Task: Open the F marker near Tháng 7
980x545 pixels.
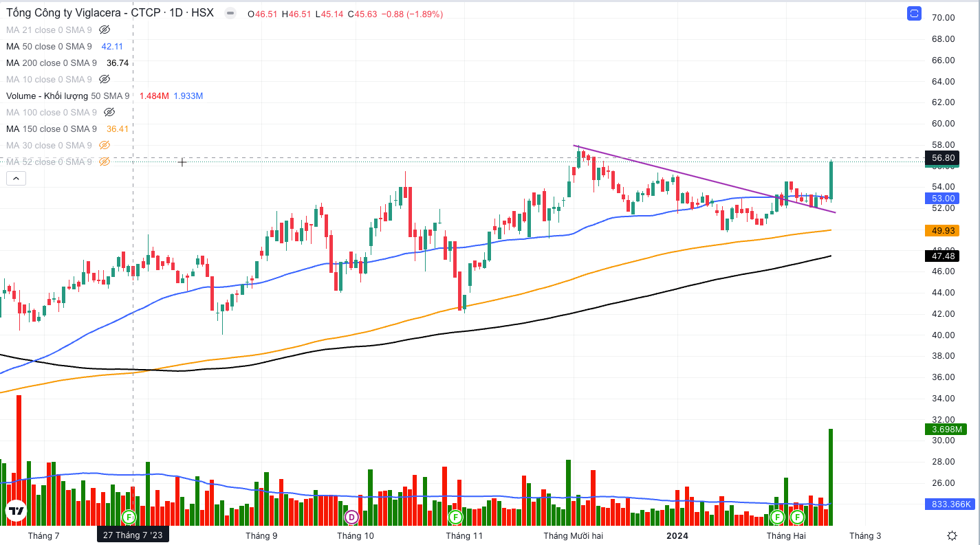Action: pos(129,516)
